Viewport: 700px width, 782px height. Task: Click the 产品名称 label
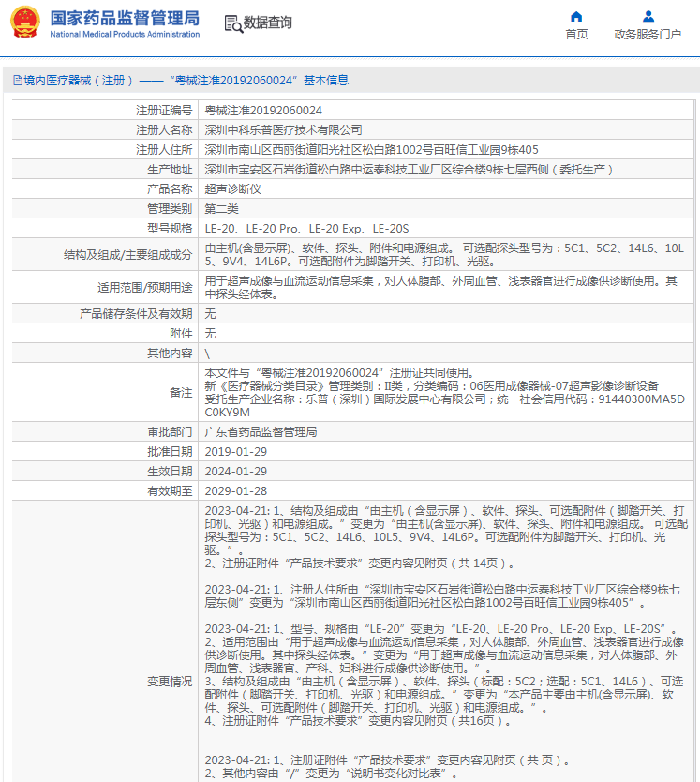click(x=170, y=189)
